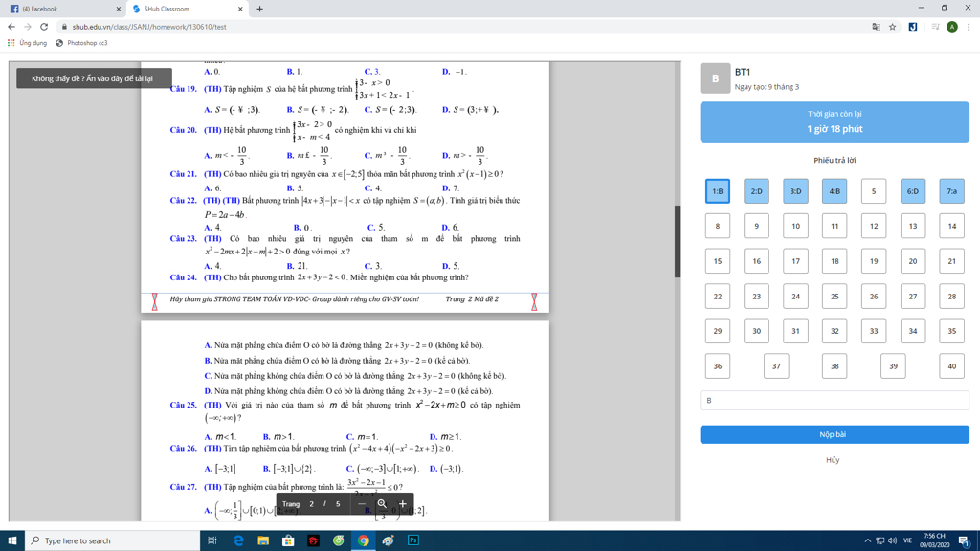Click the volume icon in system tray
Image resolution: width=980 pixels, height=551 pixels.
coord(893,540)
